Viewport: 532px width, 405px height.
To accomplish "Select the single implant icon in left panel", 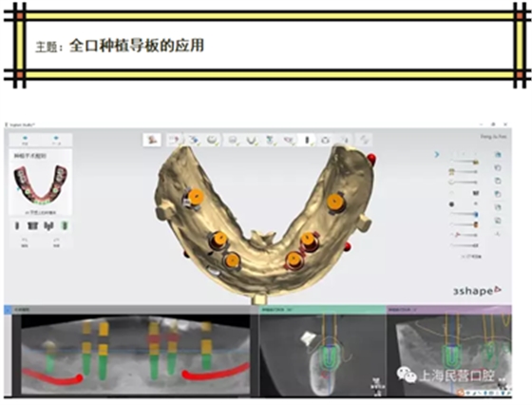I will 17,225.
